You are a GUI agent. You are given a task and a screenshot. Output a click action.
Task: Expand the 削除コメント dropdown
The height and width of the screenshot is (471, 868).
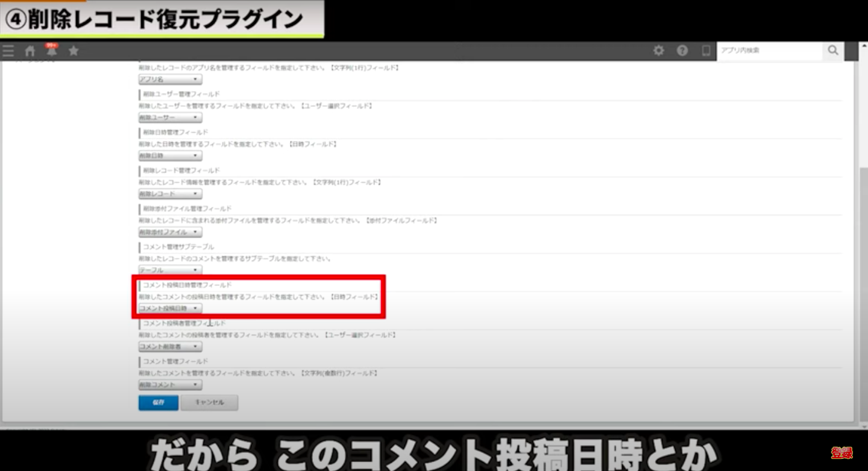click(x=170, y=385)
